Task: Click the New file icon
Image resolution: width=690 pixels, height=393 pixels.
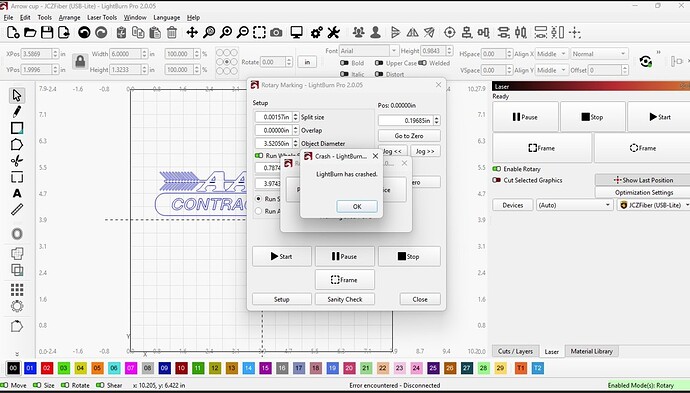Action: point(13,32)
